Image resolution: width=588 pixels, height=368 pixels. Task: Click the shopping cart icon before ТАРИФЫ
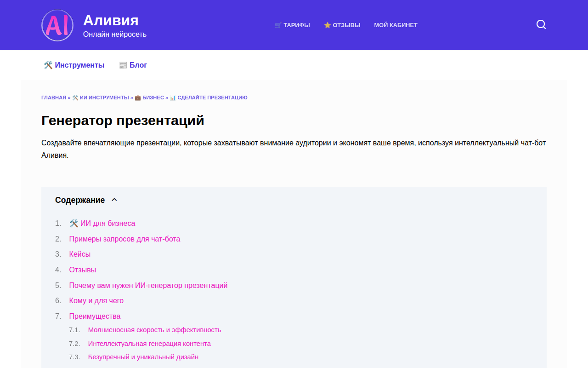pos(277,25)
